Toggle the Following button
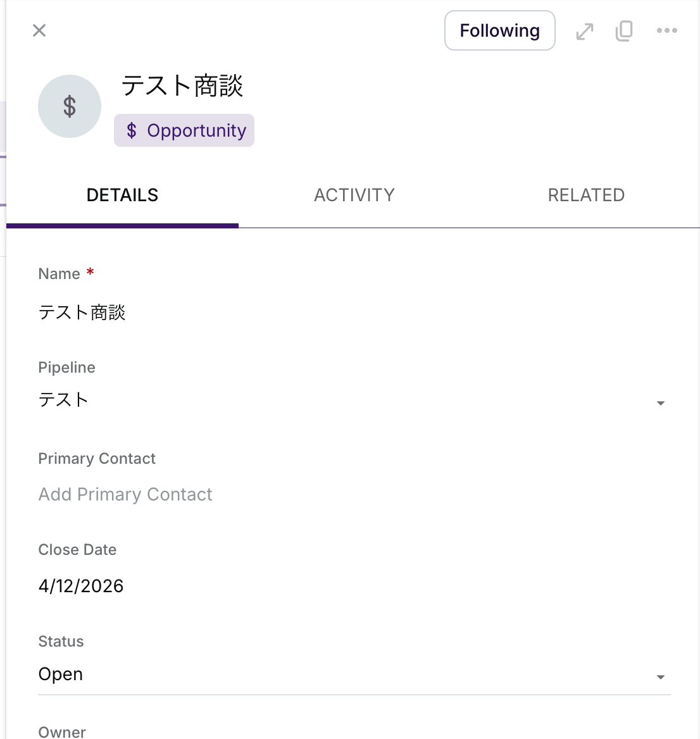700x739 pixels. pyautogui.click(x=499, y=30)
